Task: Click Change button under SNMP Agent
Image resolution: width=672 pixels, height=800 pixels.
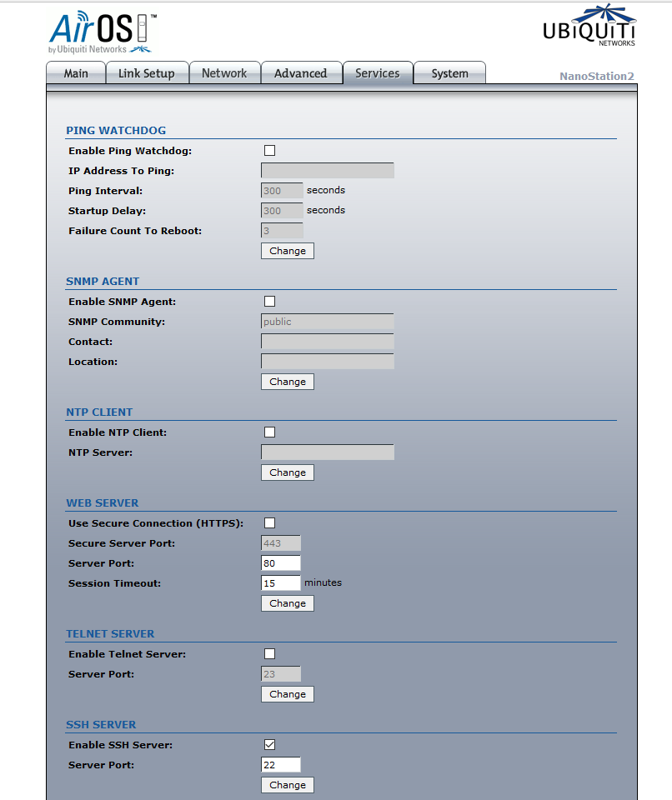Action: [x=288, y=382]
